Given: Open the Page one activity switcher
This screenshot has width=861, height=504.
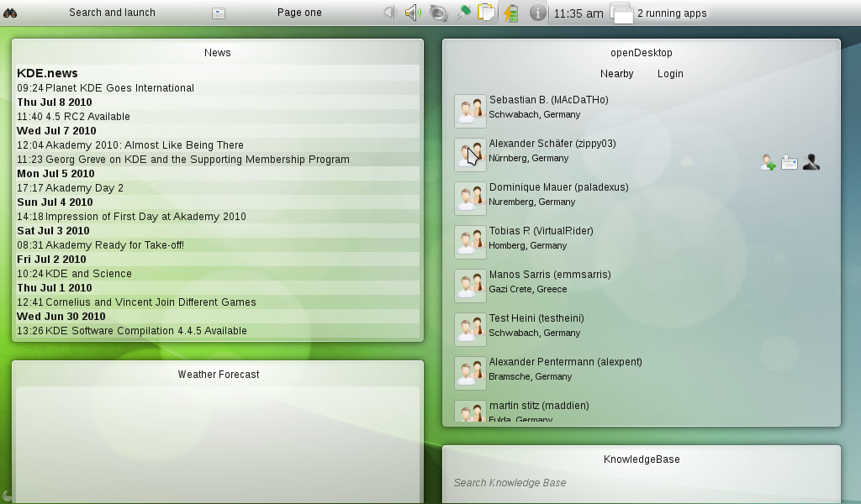Looking at the screenshot, I should [x=298, y=13].
